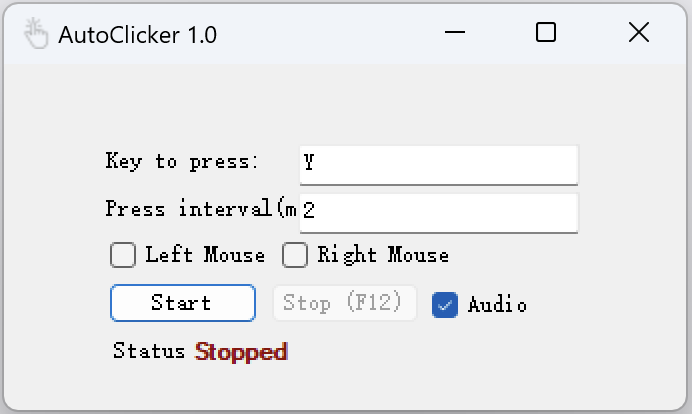This screenshot has height=414, width=692.
Task: Click the AutoClicker hand icon in title bar
Action: coord(35,33)
